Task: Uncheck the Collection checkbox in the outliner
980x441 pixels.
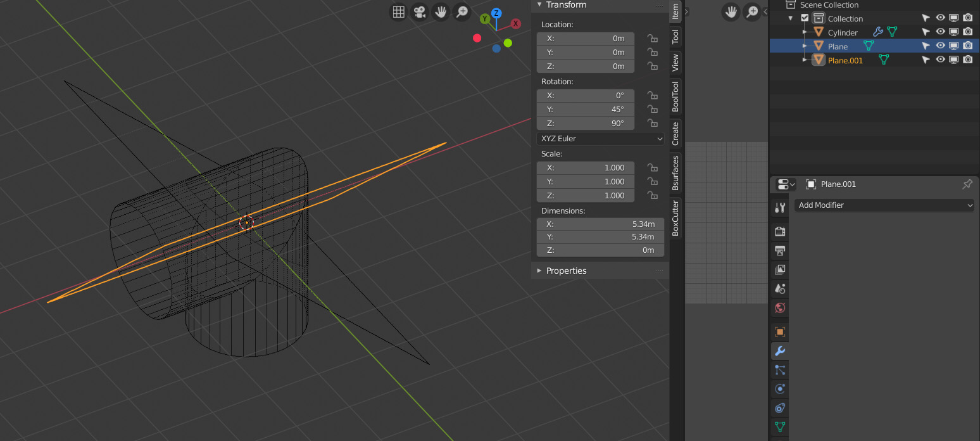Action: 805,18
